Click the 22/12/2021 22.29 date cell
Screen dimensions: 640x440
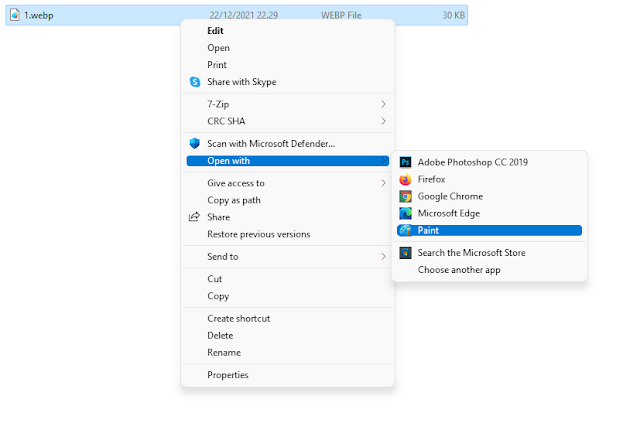click(244, 16)
